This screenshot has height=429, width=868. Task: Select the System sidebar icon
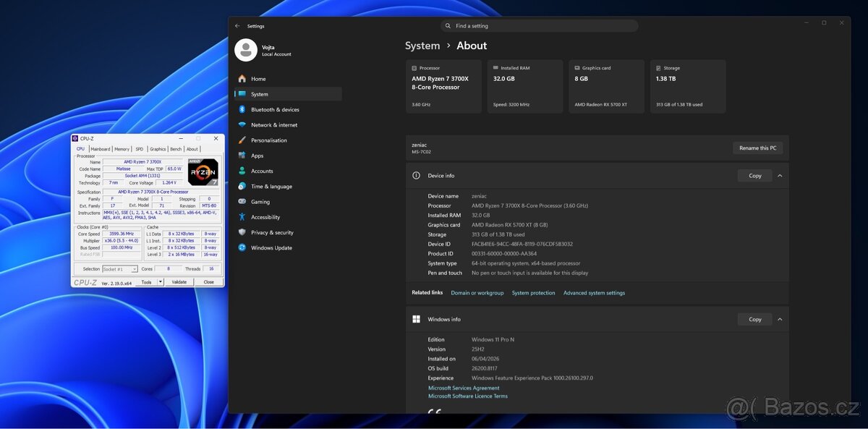242,94
